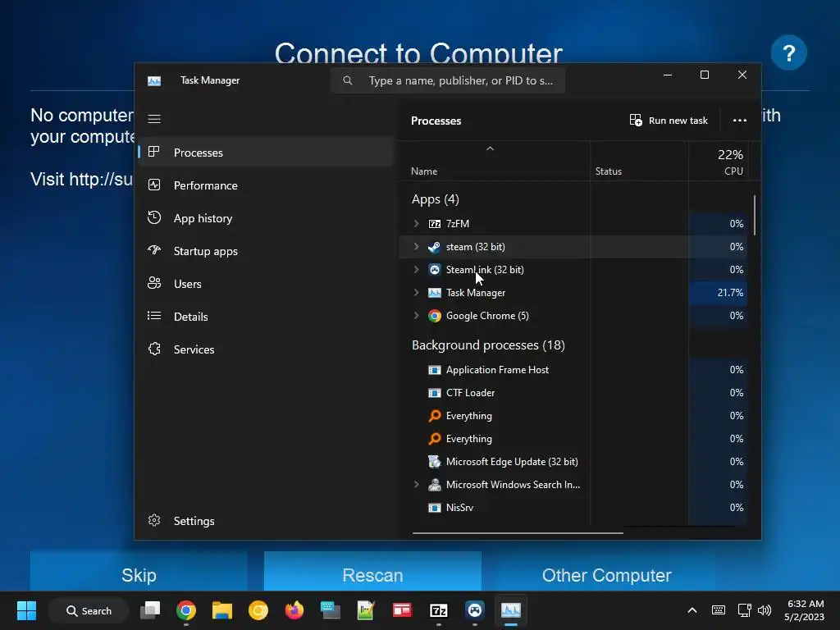This screenshot has height=630, width=840.
Task: Expand Microsoft Windows Search Indexer group
Action: [x=416, y=484]
